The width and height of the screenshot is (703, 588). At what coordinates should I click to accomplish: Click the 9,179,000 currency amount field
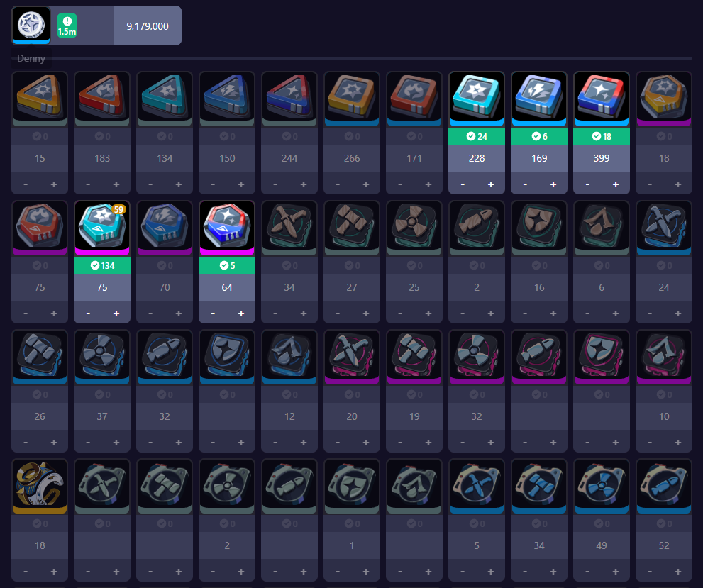click(148, 26)
